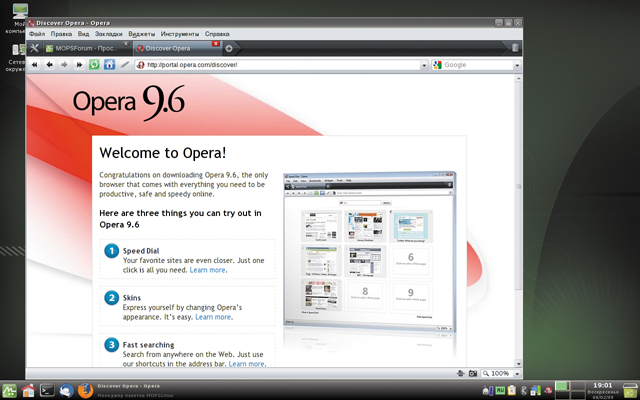The height and width of the screenshot is (400, 640).
Task: Open the Файл menu
Action: [x=37, y=34]
